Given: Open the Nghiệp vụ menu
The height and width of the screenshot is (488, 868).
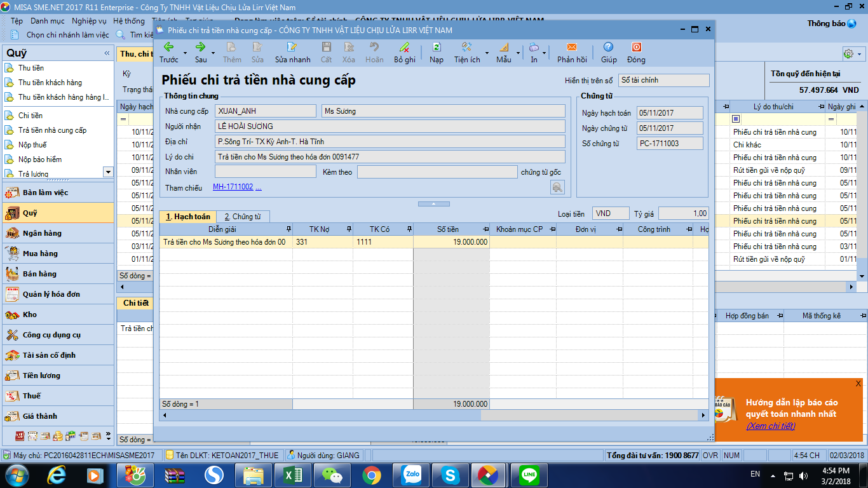Looking at the screenshot, I should pyautogui.click(x=89, y=21).
